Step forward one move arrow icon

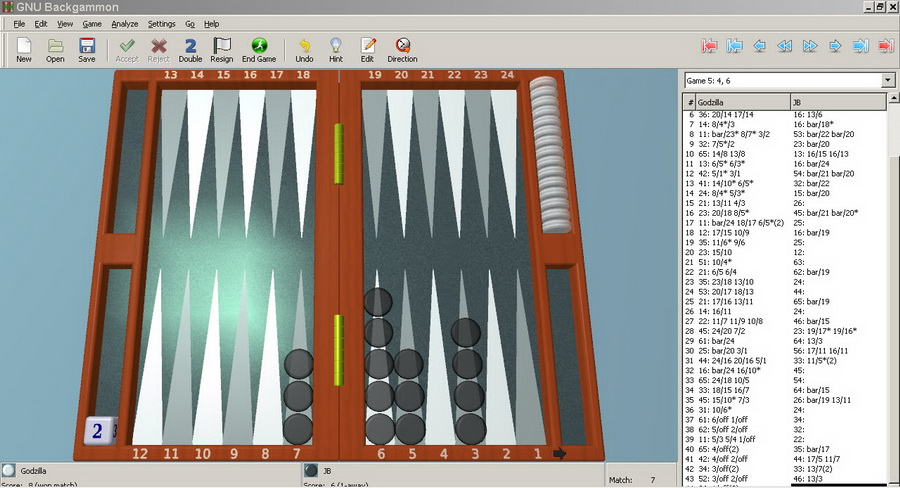click(835, 46)
